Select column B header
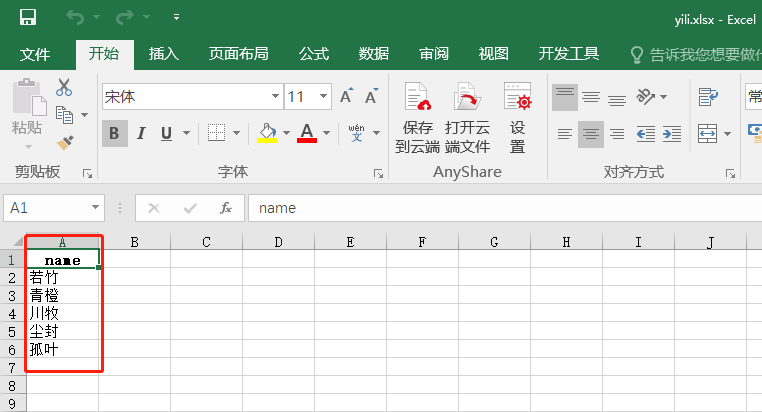 pyautogui.click(x=135, y=242)
